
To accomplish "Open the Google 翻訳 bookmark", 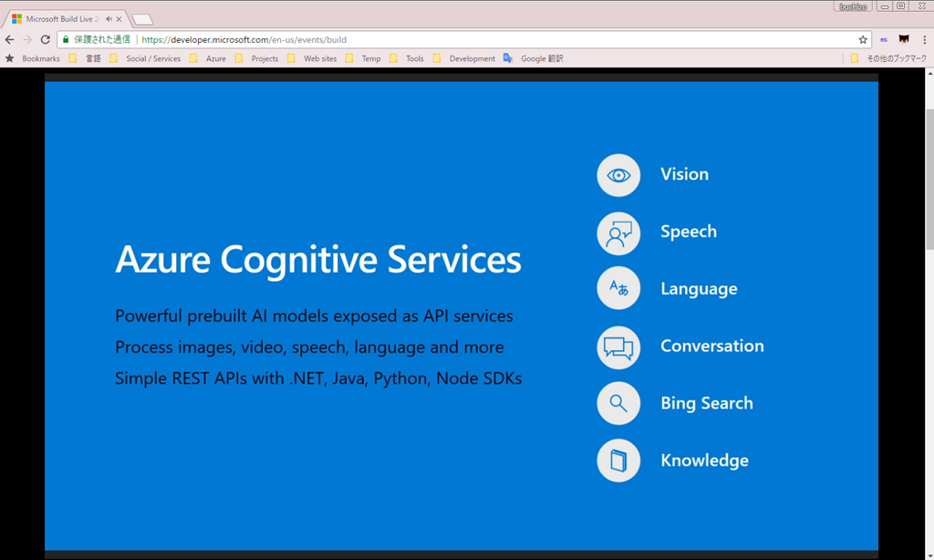I will 533,58.
